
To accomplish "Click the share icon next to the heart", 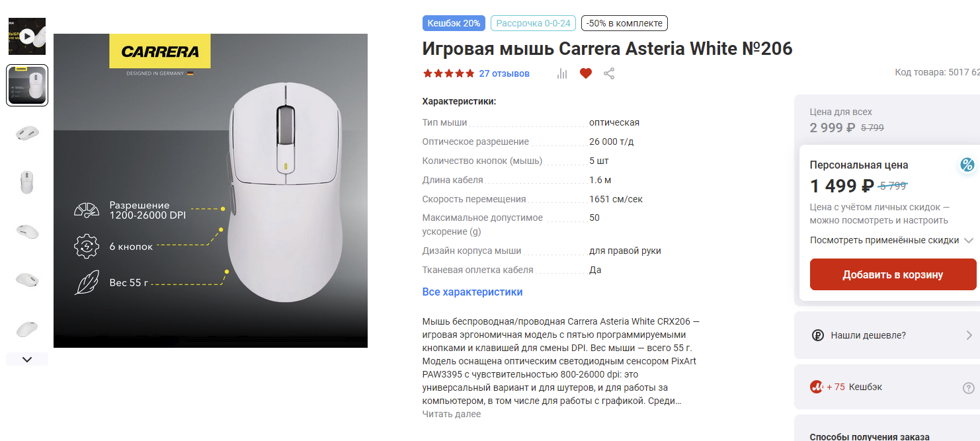I will coord(609,73).
